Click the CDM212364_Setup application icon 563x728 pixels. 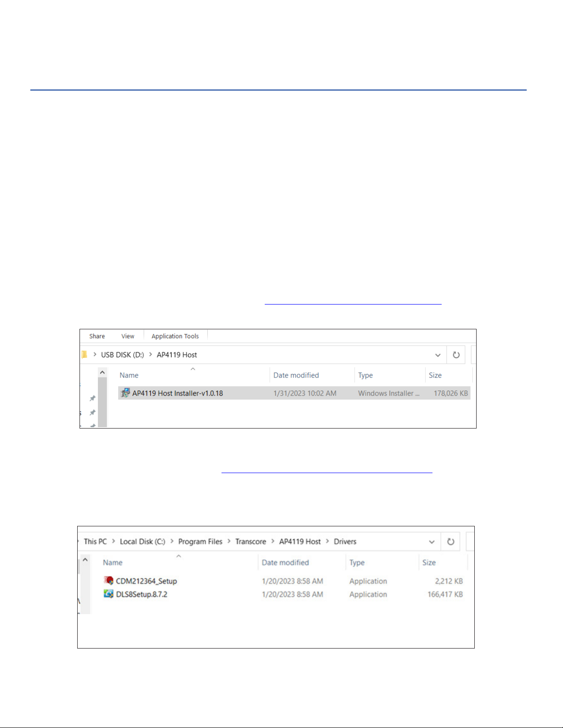click(x=108, y=581)
